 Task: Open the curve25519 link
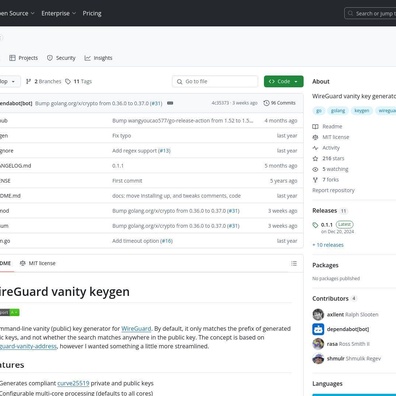tap(73, 383)
